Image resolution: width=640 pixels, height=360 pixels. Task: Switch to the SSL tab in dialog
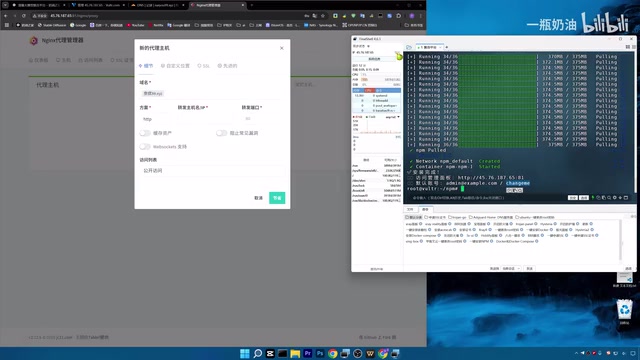(203, 66)
